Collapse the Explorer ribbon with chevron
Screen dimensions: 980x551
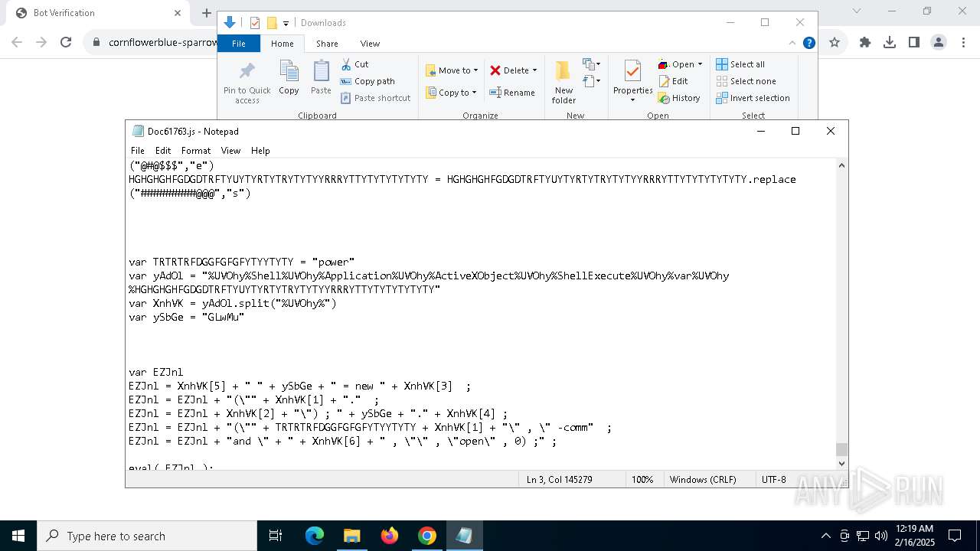click(x=792, y=43)
